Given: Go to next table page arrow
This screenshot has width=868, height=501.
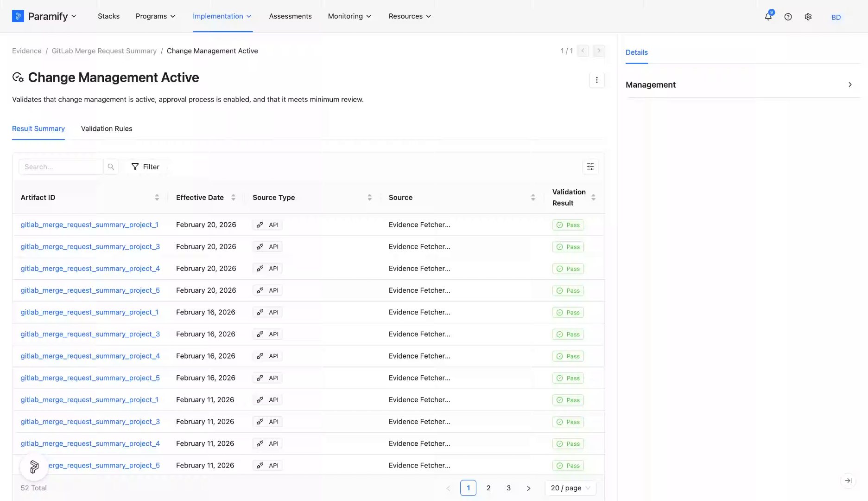Looking at the screenshot, I should pos(528,488).
